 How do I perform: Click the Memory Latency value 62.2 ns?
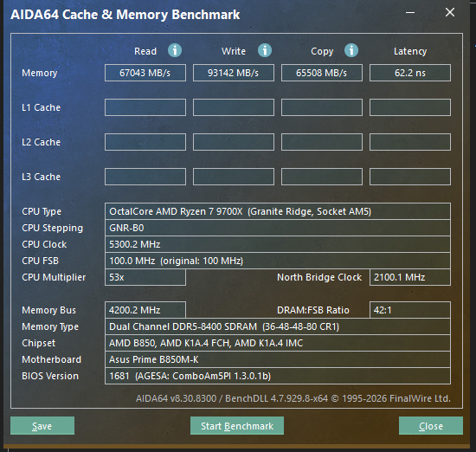click(410, 73)
